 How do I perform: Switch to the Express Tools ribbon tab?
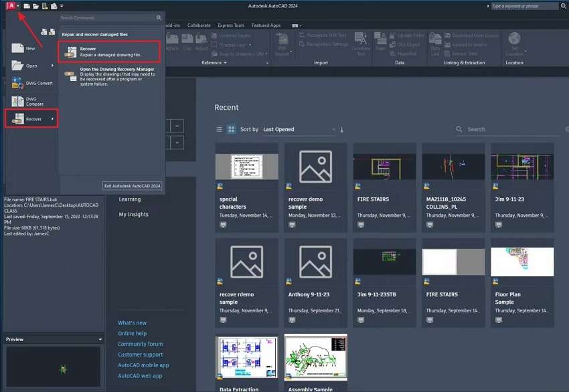(x=231, y=25)
